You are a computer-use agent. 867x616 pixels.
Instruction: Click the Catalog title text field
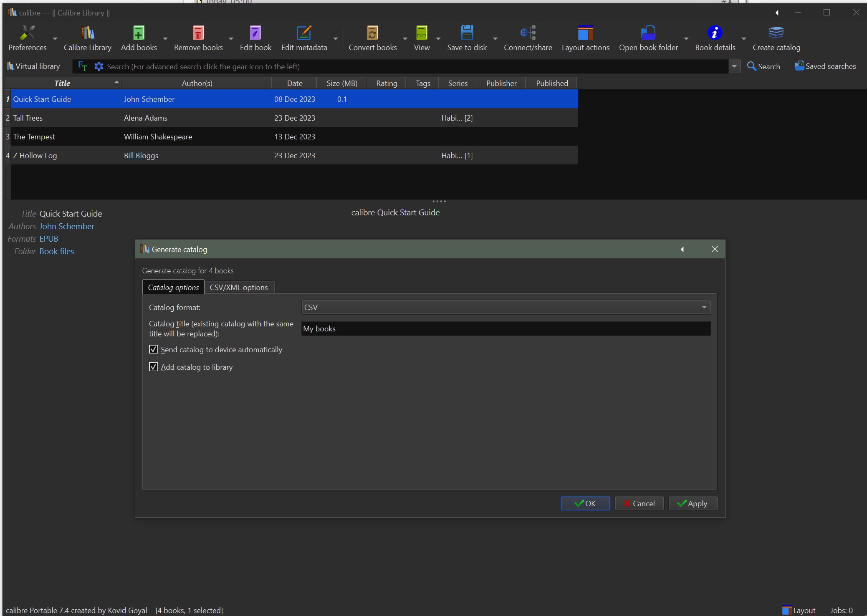(506, 328)
